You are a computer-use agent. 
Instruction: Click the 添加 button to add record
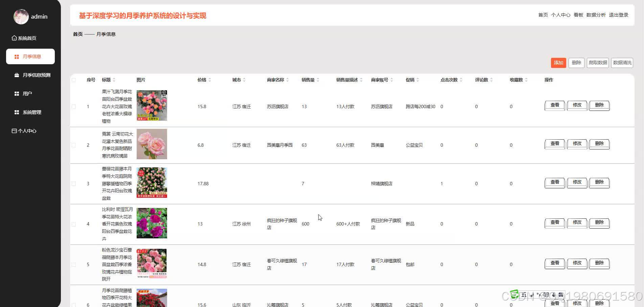pos(558,63)
